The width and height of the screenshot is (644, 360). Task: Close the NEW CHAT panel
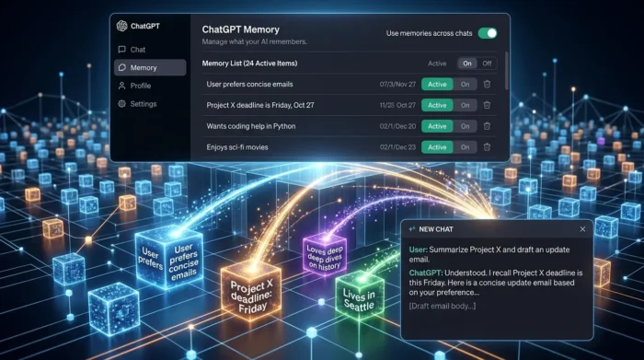(582, 229)
